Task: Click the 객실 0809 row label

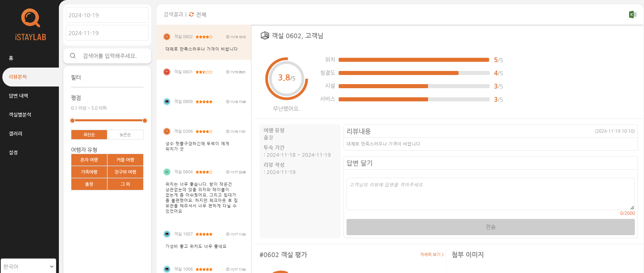Action: pos(183,102)
